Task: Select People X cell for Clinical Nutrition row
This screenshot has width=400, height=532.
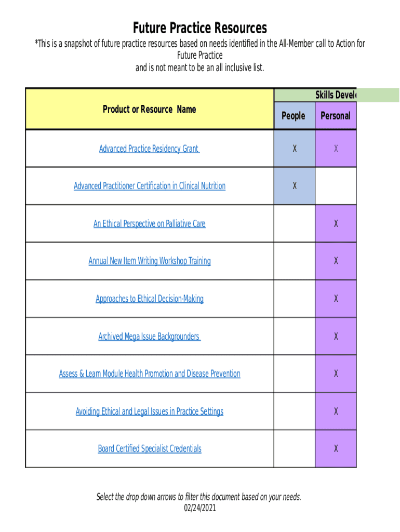Action: [x=295, y=186]
